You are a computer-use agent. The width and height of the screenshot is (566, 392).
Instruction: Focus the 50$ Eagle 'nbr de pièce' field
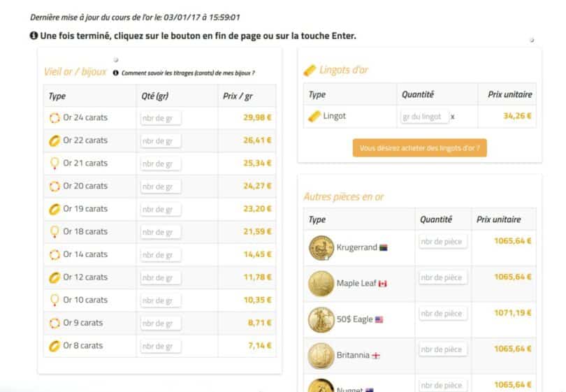click(443, 313)
